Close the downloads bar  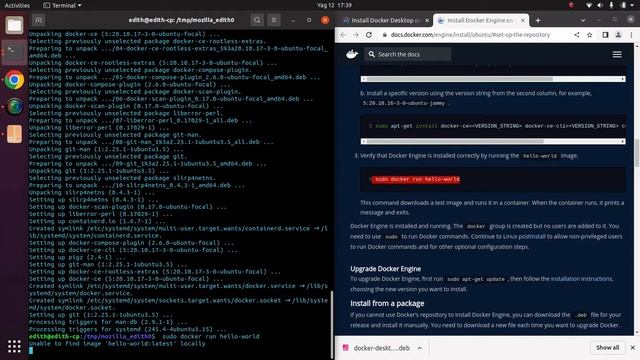[633, 348]
